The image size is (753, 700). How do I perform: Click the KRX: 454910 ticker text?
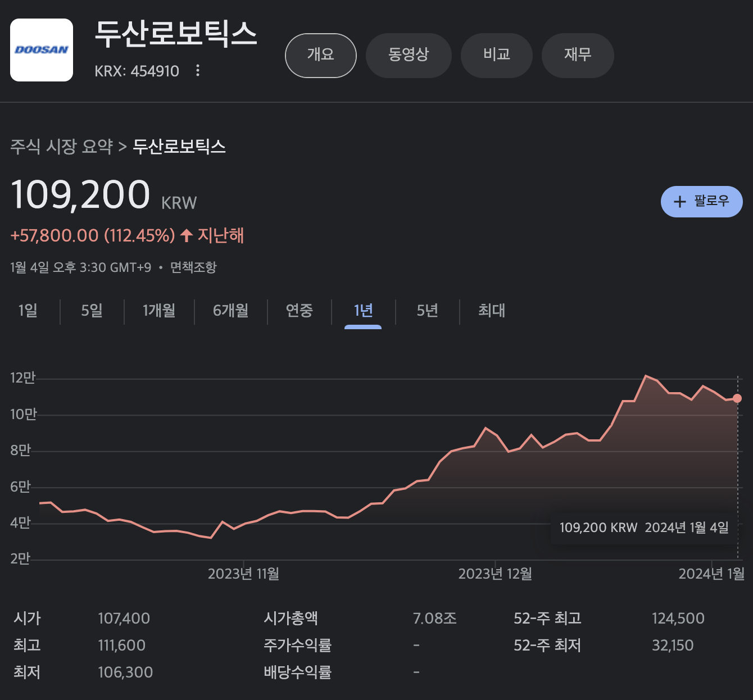pyautogui.click(x=137, y=71)
